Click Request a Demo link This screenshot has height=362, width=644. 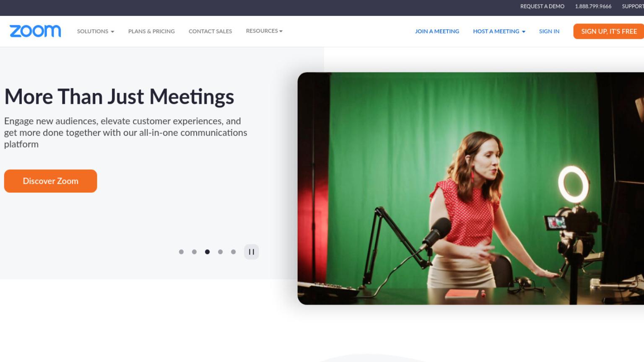click(x=542, y=6)
